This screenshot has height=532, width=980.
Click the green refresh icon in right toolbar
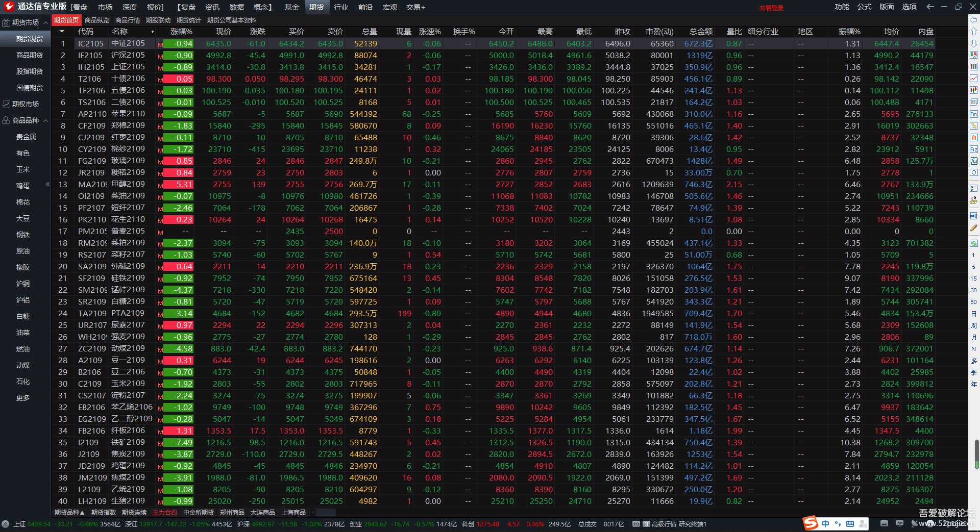[x=974, y=243]
